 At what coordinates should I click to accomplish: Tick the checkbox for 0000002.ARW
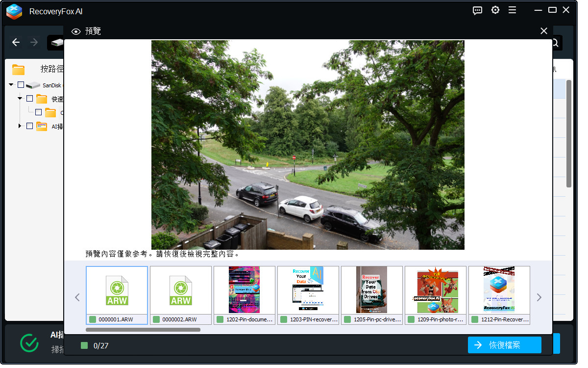tap(156, 319)
